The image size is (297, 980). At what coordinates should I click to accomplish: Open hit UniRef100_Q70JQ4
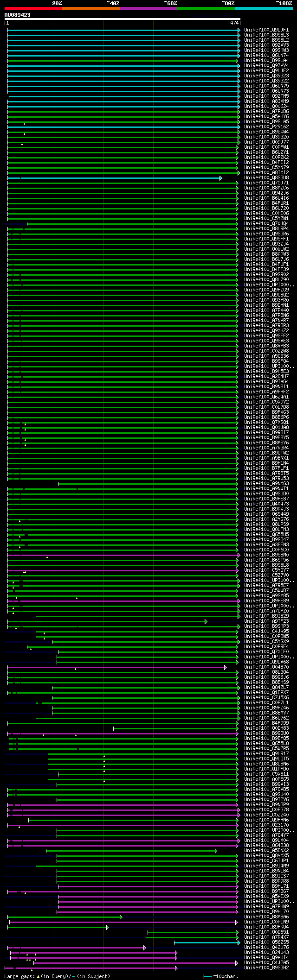(266, 224)
